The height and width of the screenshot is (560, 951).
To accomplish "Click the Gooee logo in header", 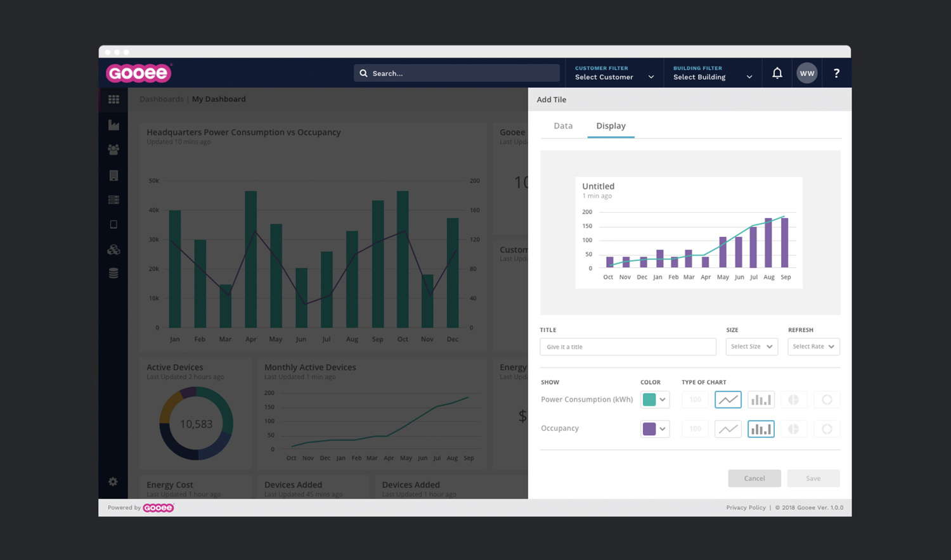I will pos(139,73).
